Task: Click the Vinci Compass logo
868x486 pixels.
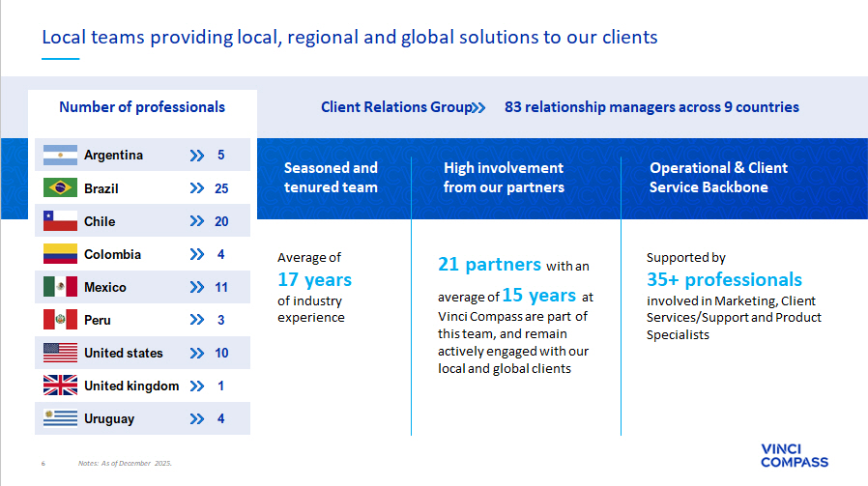Action: tap(795, 455)
